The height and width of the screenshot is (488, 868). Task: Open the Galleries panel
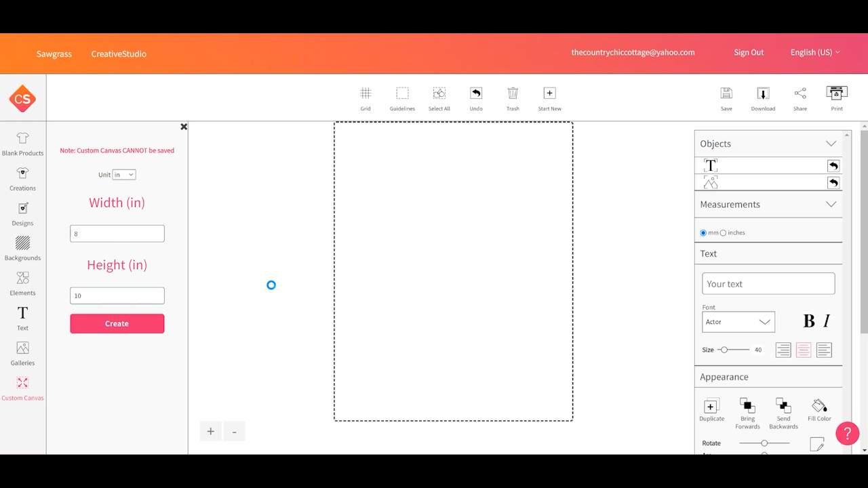point(22,354)
